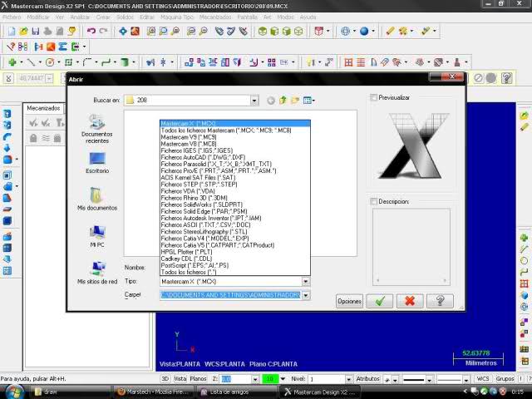Confirm with the green checkmark button
Screen dimensions: 532x399
[380, 301]
